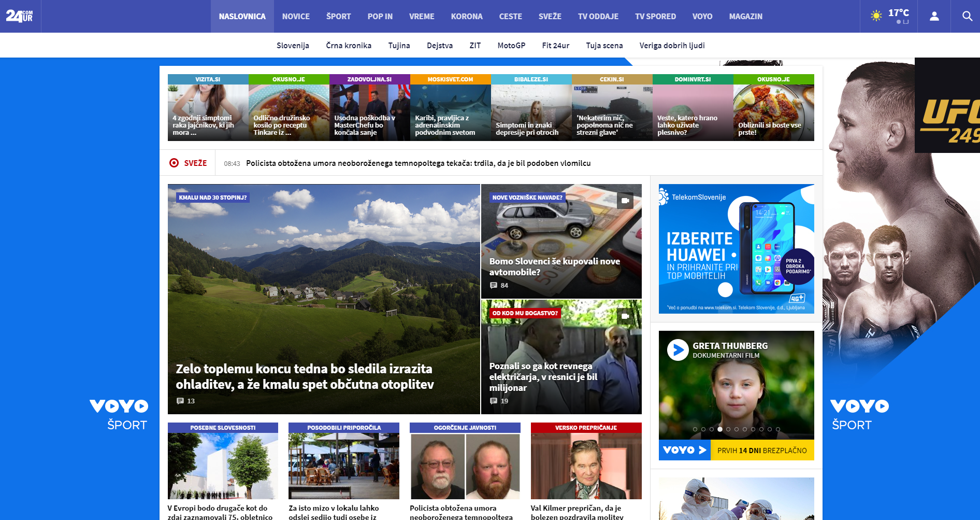980x520 pixels.
Task: Select the last carousel dot in VOYO widget
Action: click(x=778, y=429)
